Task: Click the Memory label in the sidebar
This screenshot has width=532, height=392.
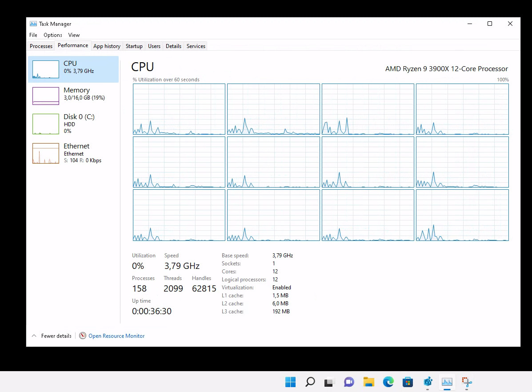Action: click(x=77, y=90)
